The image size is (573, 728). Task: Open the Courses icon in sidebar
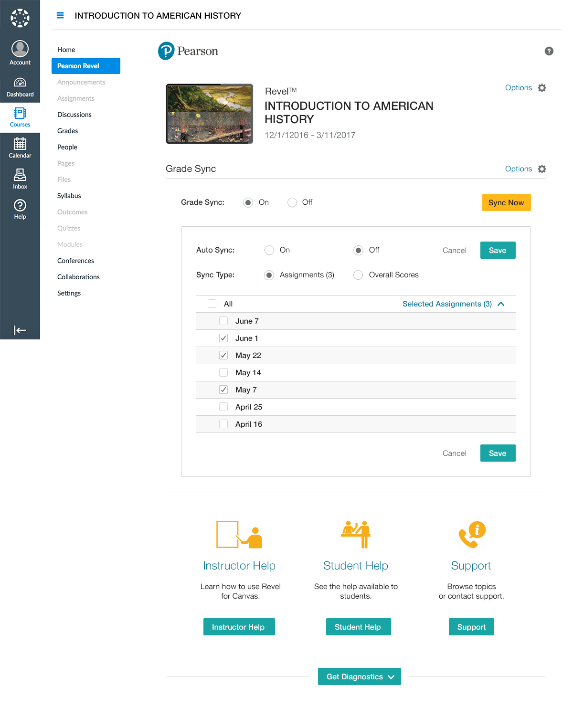click(x=20, y=113)
